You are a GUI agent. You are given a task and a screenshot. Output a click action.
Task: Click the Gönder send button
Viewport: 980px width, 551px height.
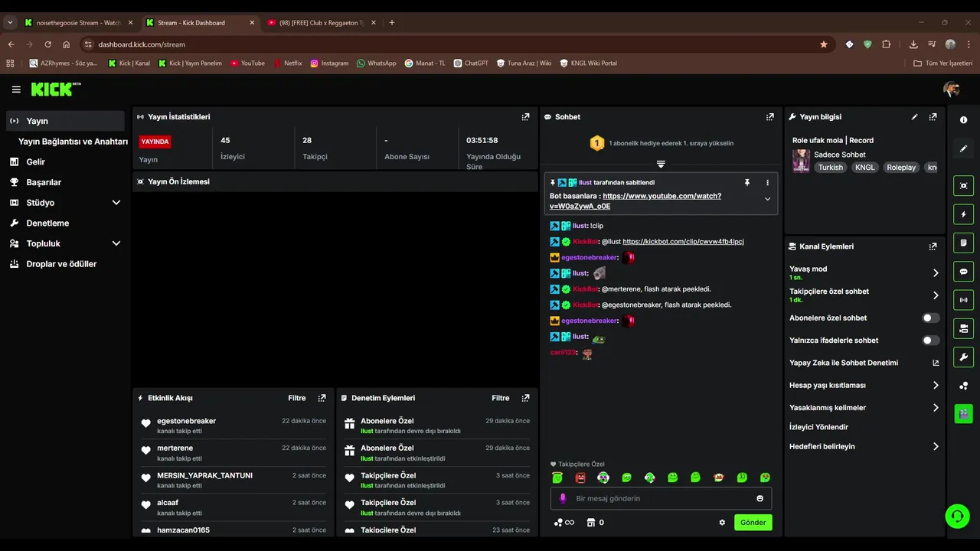pyautogui.click(x=753, y=523)
